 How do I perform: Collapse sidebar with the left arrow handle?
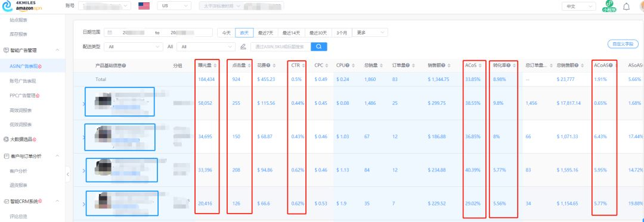click(68, 174)
